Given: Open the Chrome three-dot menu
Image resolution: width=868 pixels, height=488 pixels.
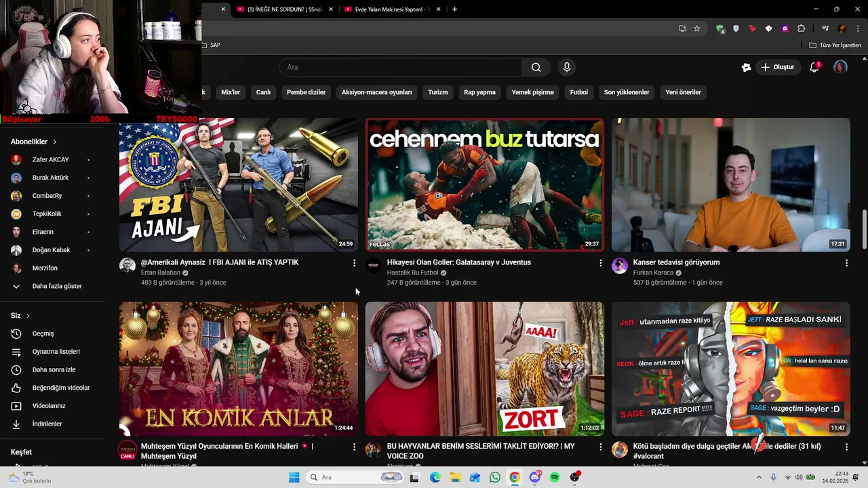Looking at the screenshot, I should point(858,28).
